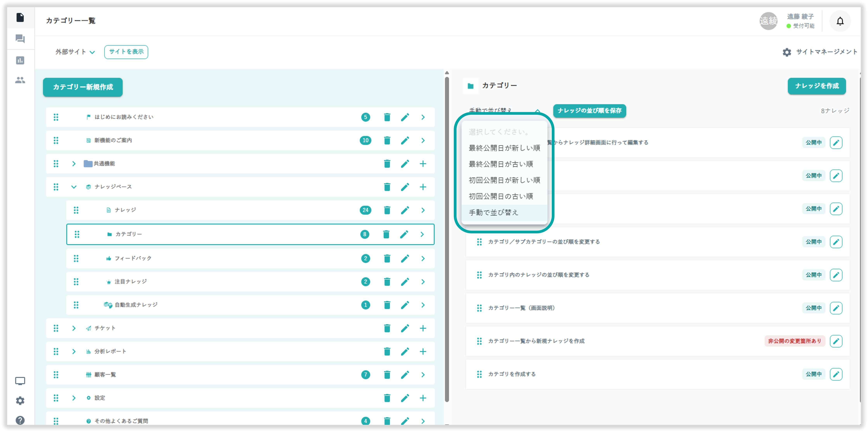This screenshot has width=868, height=432.
Task: Collapse the ナレッジベース category
Action: (74, 187)
